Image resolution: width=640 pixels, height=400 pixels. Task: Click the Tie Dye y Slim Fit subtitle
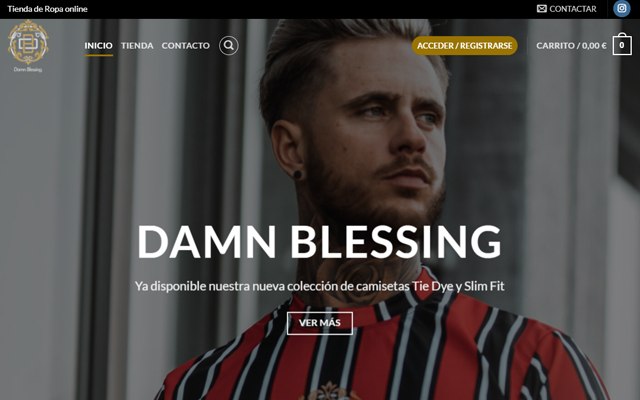[320, 286]
